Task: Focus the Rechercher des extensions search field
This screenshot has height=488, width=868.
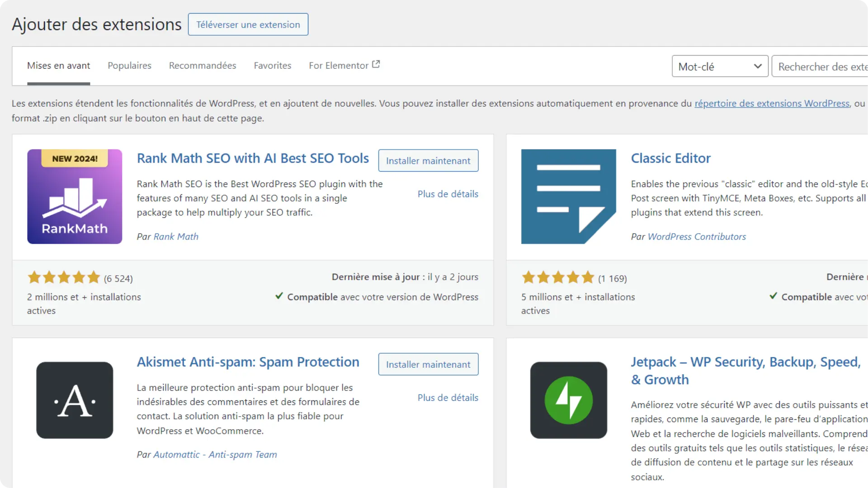Action: (x=820, y=66)
